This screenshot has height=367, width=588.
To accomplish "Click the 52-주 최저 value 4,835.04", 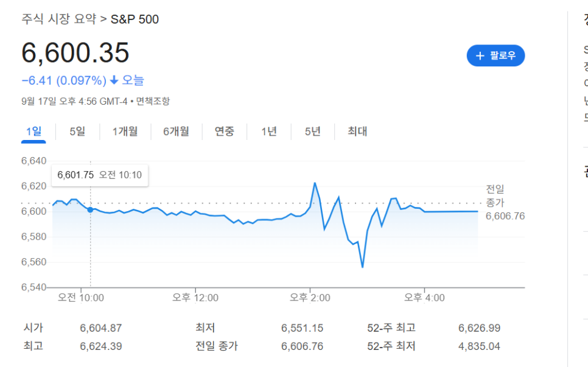I will tap(479, 346).
